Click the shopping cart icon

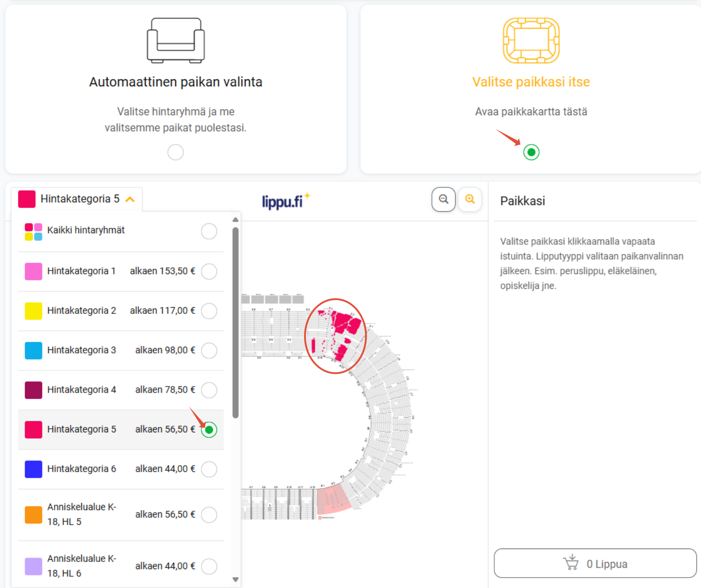[571, 562]
